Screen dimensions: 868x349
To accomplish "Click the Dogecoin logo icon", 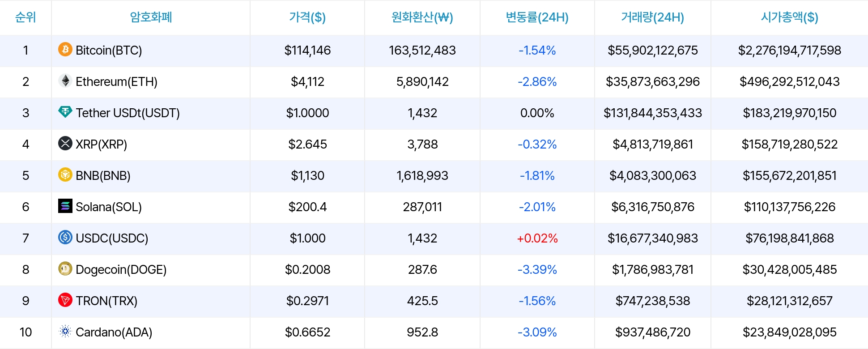I will coord(65,268).
